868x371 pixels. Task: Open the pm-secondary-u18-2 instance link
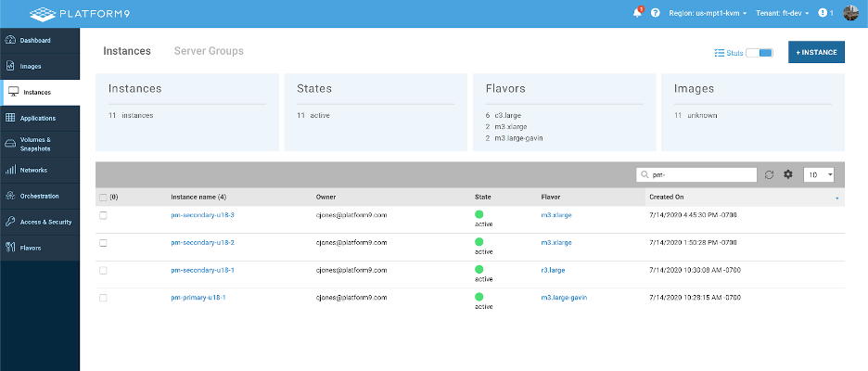point(202,242)
